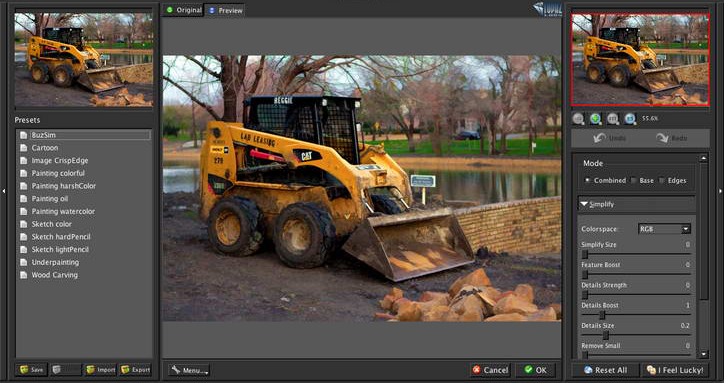Click the settings panel scrollbar thumb

[x=703, y=231]
